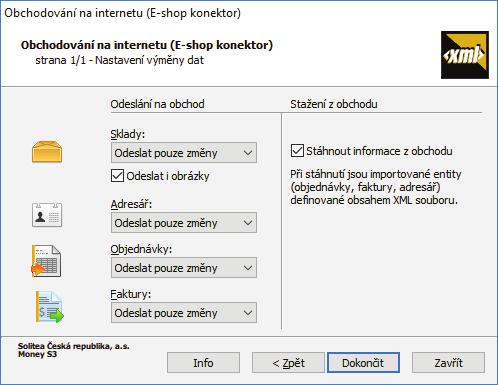
Task: Click the Sklady field label
Action: [x=128, y=134]
